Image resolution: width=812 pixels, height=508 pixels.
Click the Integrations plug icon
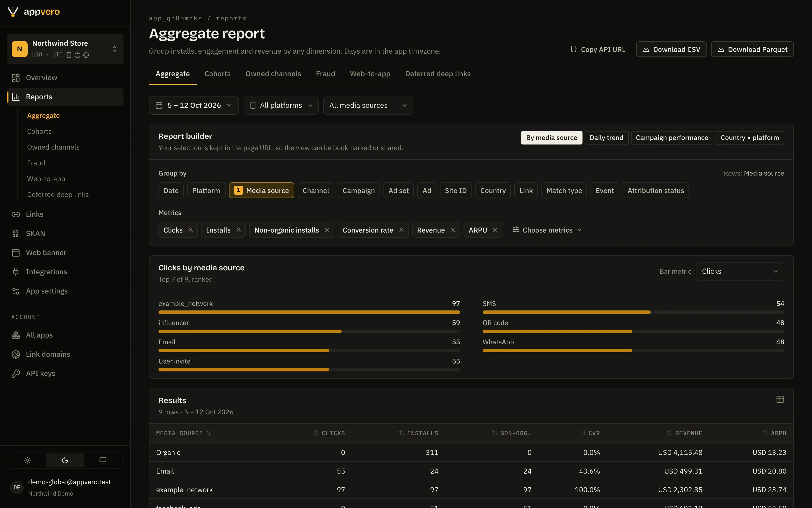(x=16, y=271)
